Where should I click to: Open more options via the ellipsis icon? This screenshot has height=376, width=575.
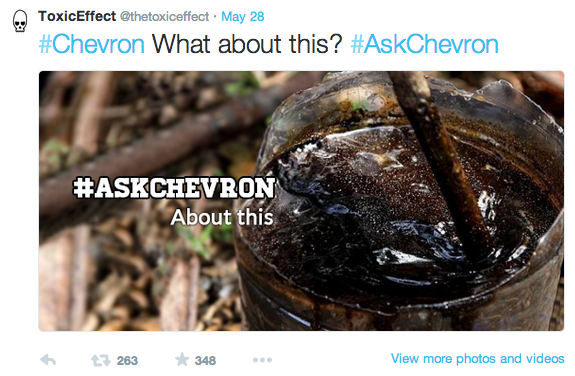(262, 360)
